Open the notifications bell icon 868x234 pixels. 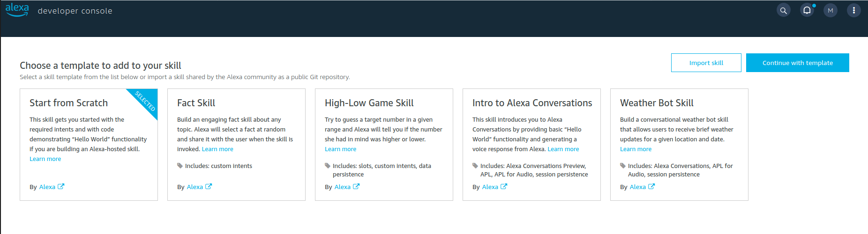(x=807, y=10)
